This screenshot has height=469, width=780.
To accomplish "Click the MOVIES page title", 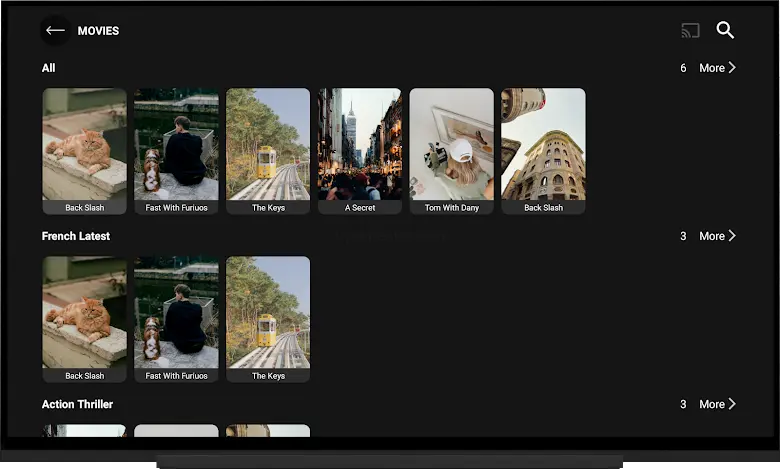I will point(98,31).
